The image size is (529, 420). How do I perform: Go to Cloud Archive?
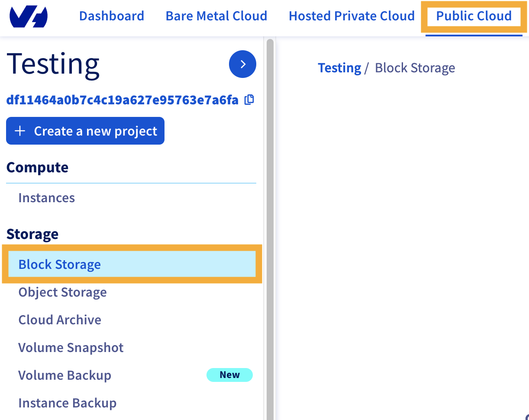tap(60, 320)
